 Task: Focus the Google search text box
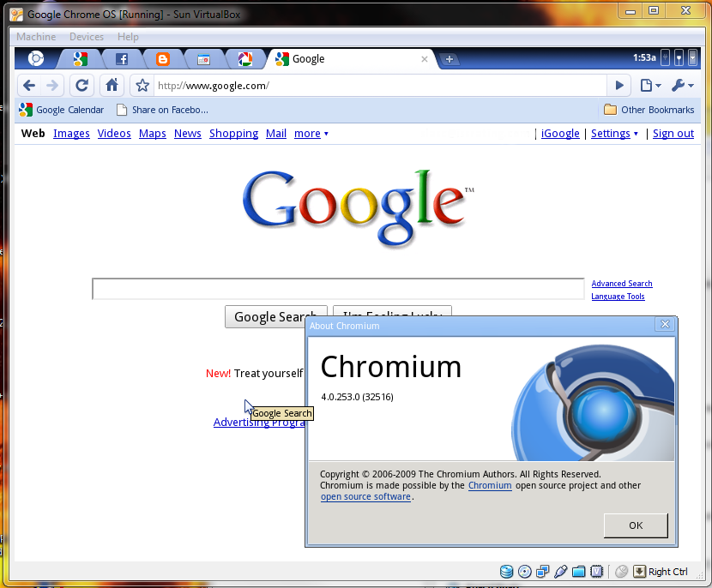click(338, 289)
